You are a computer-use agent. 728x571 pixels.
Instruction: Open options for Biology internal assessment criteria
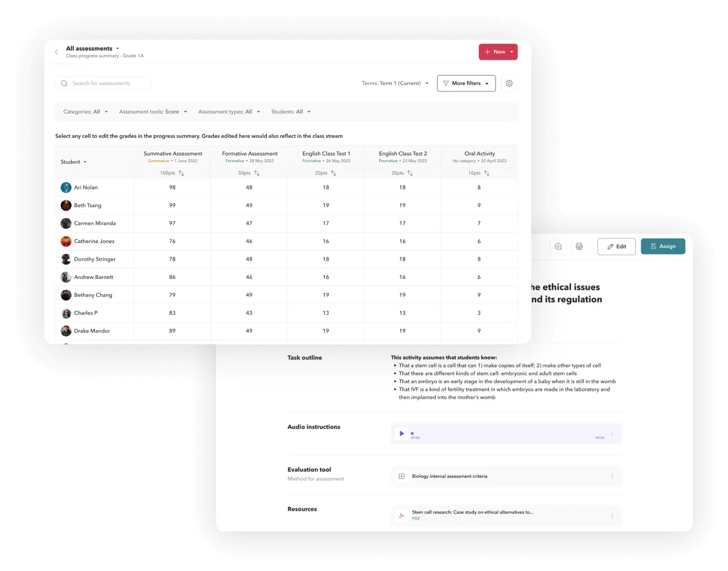pyautogui.click(x=612, y=476)
